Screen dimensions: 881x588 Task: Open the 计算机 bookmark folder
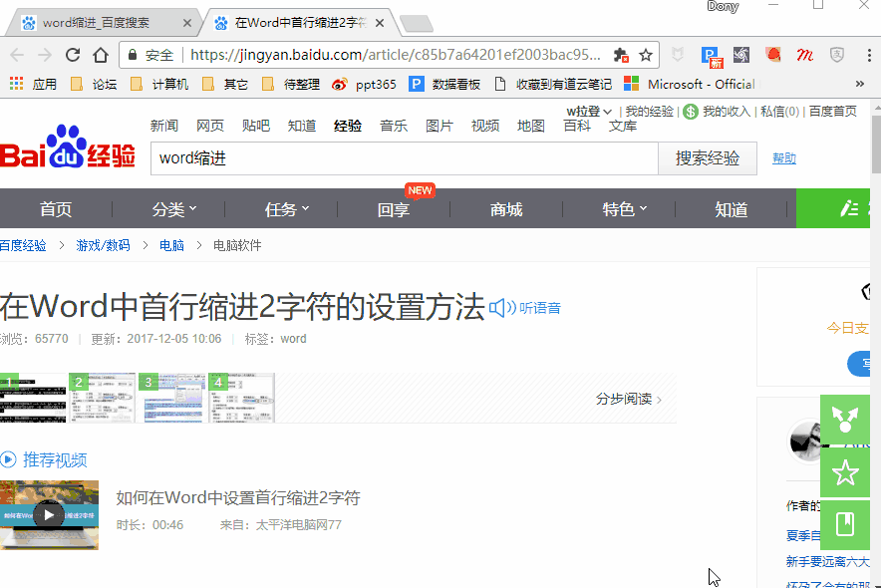pos(159,85)
